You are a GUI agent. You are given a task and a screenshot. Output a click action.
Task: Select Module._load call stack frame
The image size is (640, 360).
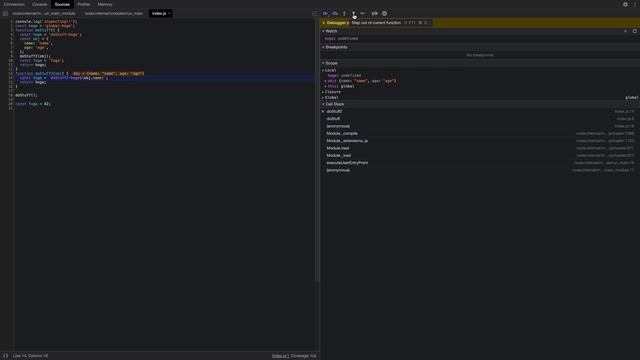[x=480, y=156]
